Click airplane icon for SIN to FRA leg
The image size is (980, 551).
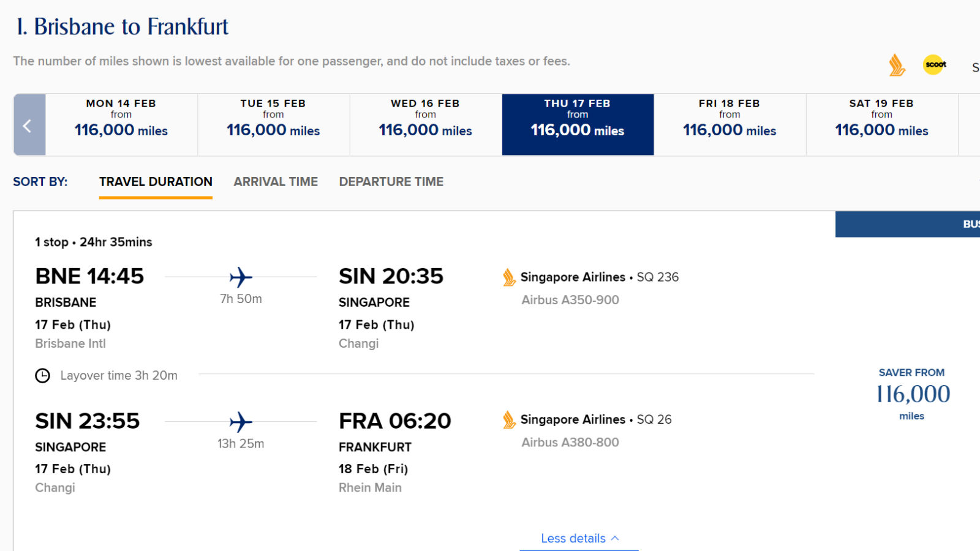(x=241, y=422)
